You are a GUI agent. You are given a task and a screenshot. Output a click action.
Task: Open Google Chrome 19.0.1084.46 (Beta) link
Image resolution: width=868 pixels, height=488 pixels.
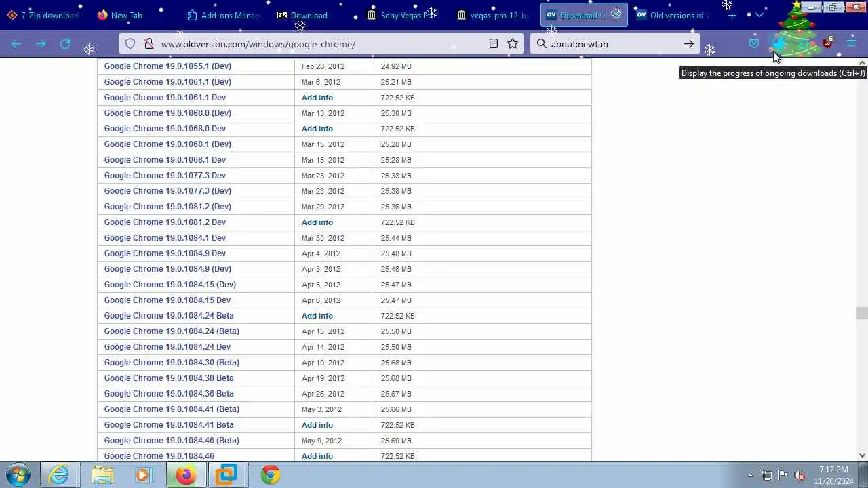[172, 441]
